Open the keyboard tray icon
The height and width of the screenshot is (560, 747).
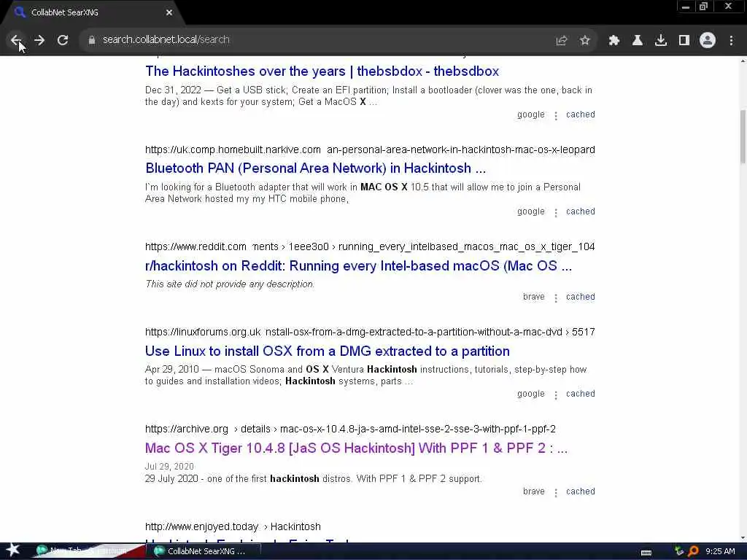click(646, 553)
